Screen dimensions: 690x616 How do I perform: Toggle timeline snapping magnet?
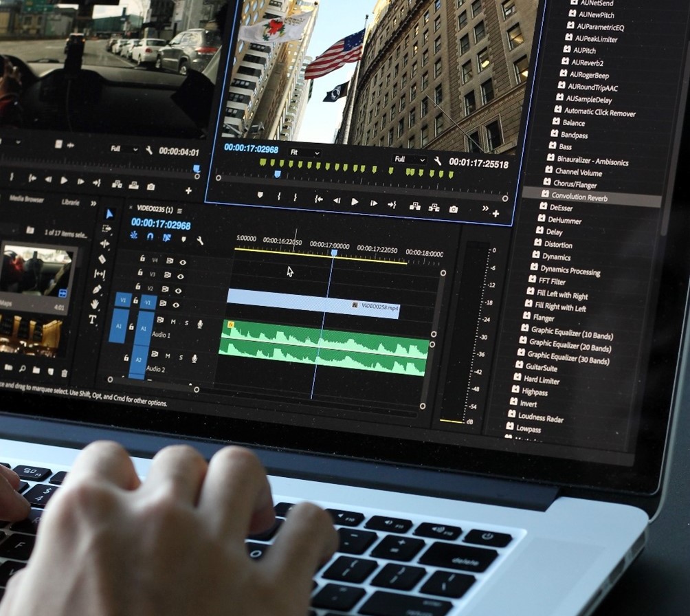(x=150, y=236)
